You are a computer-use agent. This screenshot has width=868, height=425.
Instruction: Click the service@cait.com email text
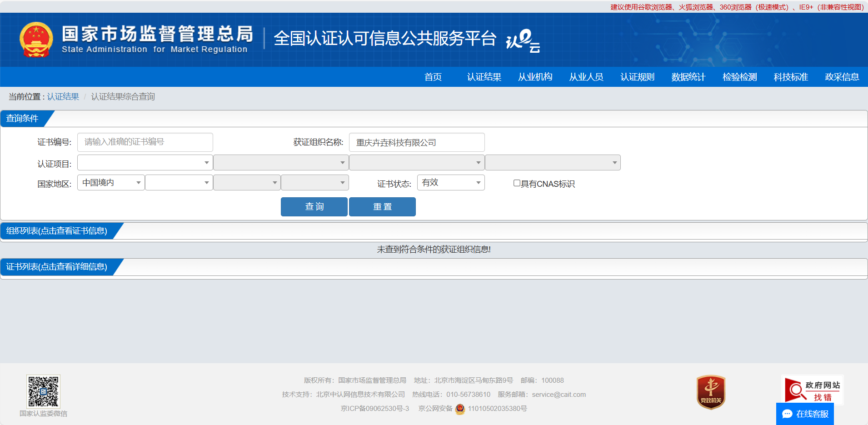pyautogui.click(x=559, y=395)
